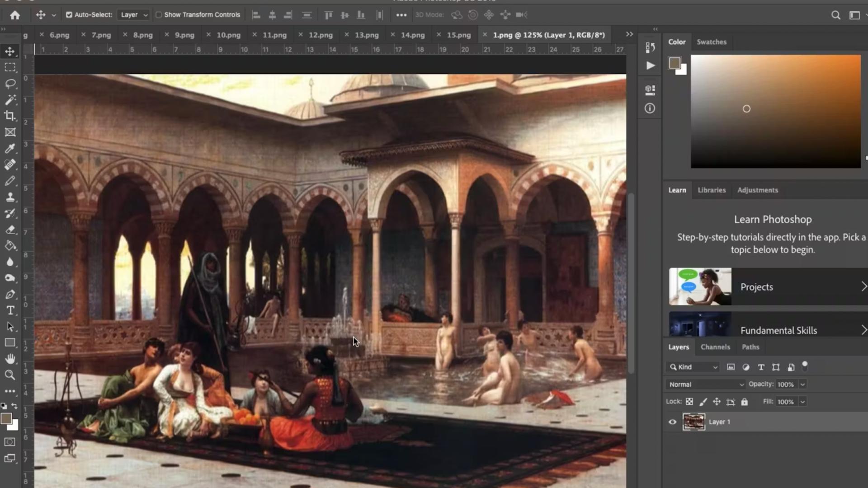This screenshot has height=488, width=868.
Task: Open the Normal blend mode dropdown
Action: 705,385
